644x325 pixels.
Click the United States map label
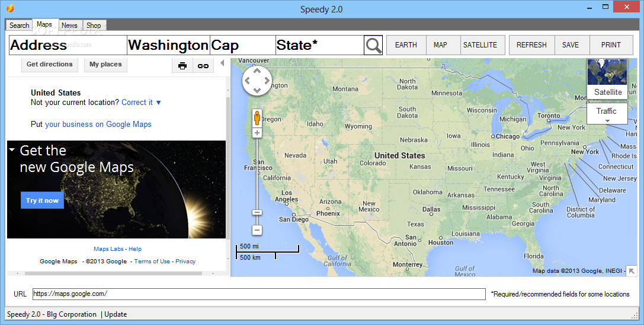pos(400,155)
